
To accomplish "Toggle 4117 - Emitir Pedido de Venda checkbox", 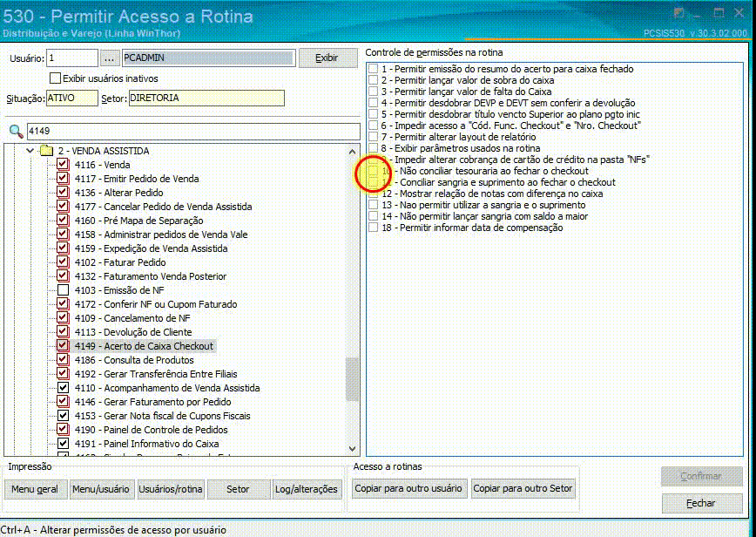I will (x=63, y=179).
